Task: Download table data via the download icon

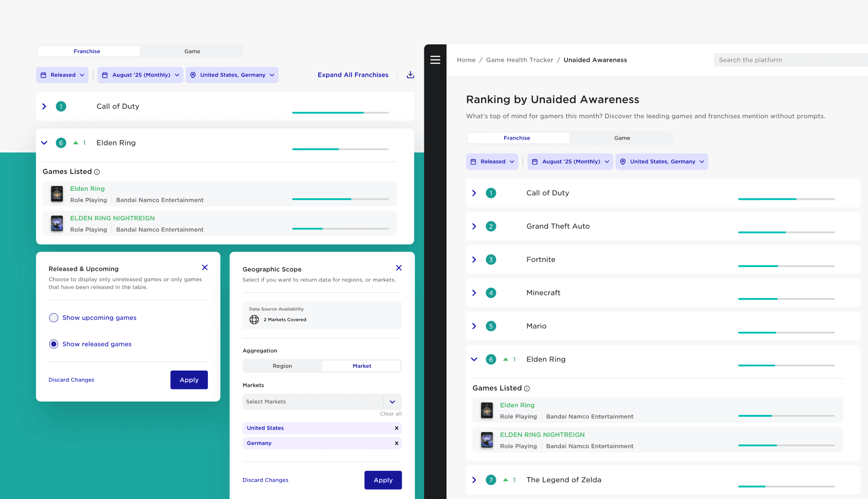Action: [x=410, y=75]
